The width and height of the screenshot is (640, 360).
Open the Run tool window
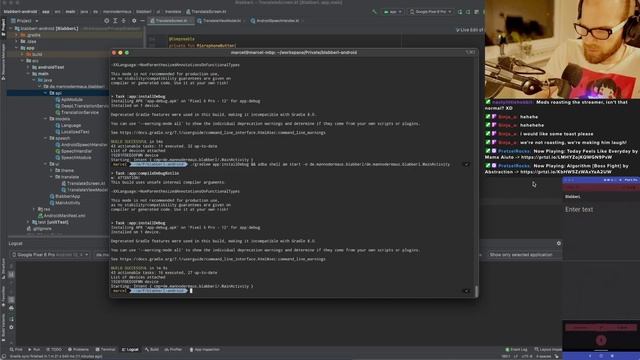tap(34, 349)
